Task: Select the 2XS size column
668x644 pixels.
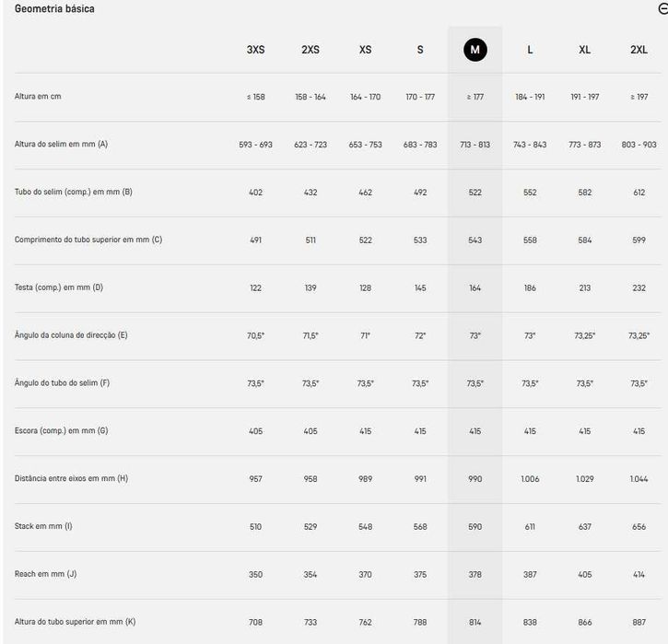Action: pyautogui.click(x=311, y=50)
